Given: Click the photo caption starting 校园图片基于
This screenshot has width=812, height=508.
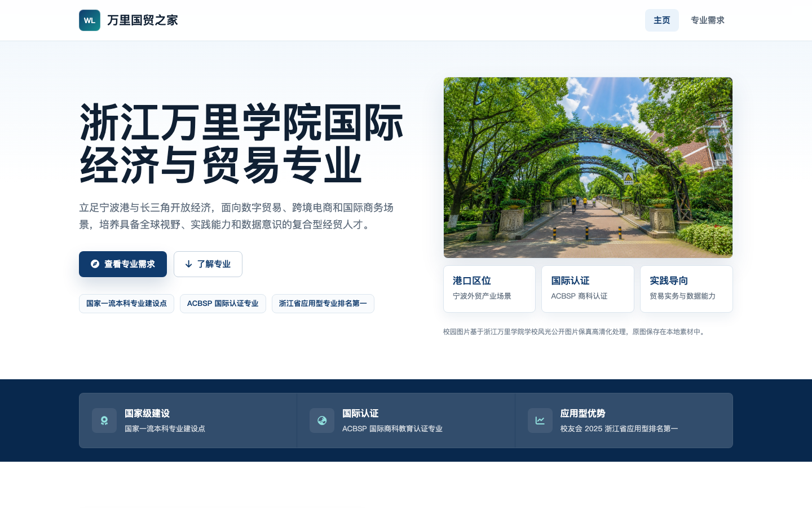Looking at the screenshot, I should pos(575,332).
